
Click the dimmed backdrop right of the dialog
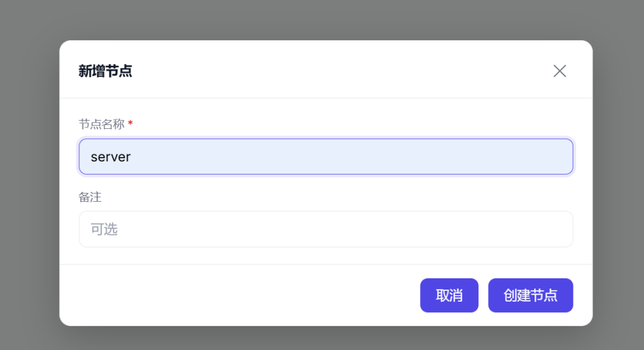point(618,182)
